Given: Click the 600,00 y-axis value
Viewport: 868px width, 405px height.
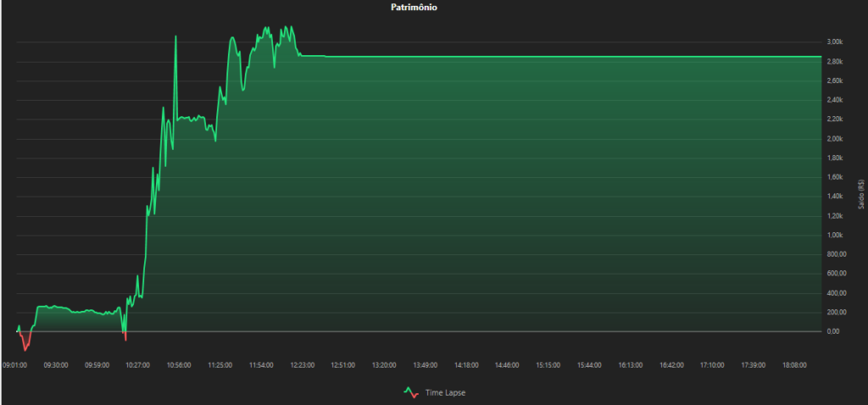Looking at the screenshot, I should pyautogui.click(x=835, y=274).
